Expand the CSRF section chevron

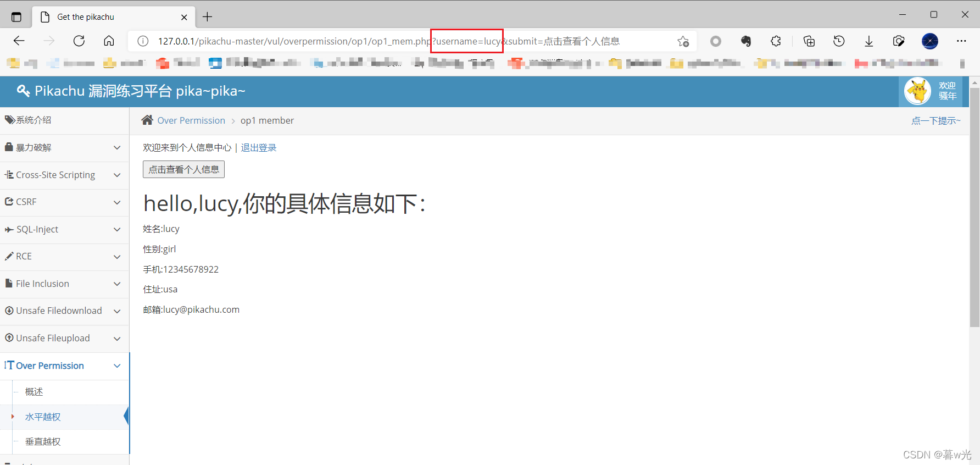pyautogui.click(x=117, y=202)
